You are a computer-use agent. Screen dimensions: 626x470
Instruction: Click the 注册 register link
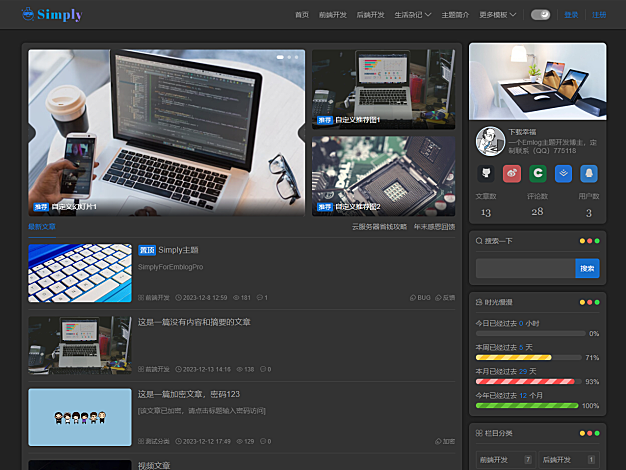click(x=598, y=15)
